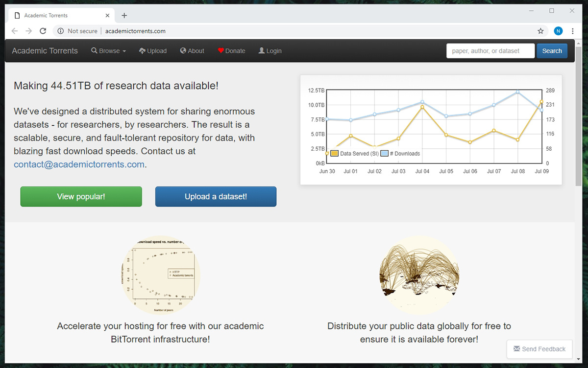The height and width of the screenshot is (368, 588).
Task: Open the Chrome profile avatar
Action: pos(558,31)
